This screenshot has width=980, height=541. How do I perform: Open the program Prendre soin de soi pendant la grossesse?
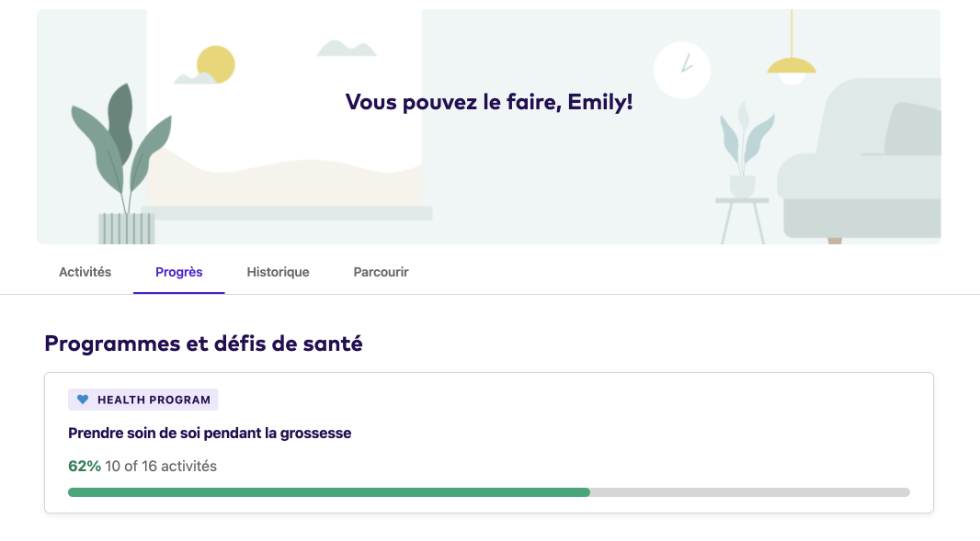pos(210,433)
